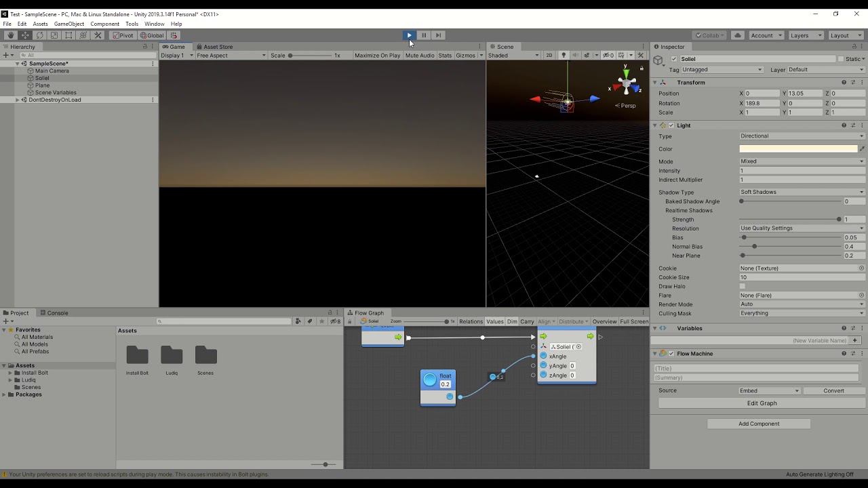Viewport: 868px width, 488px height.
Task: Switch to the Asset Store tab
Action: [214, 47]
